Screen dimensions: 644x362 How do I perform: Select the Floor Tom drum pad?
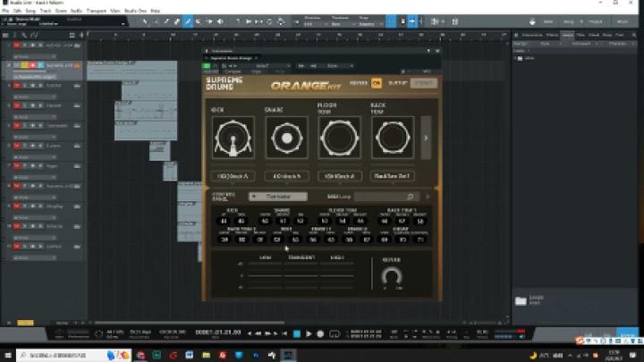[x=340, y=138]
